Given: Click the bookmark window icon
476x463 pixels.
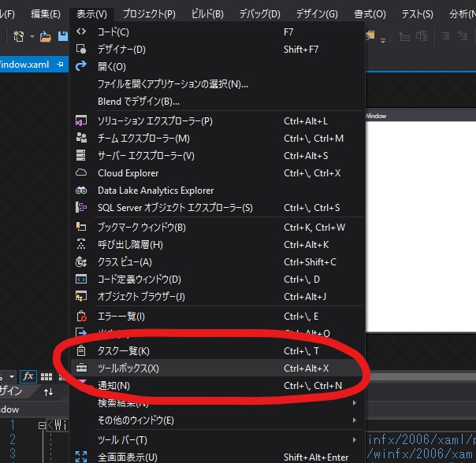Looking at the screenshot, I should point(81,226).
